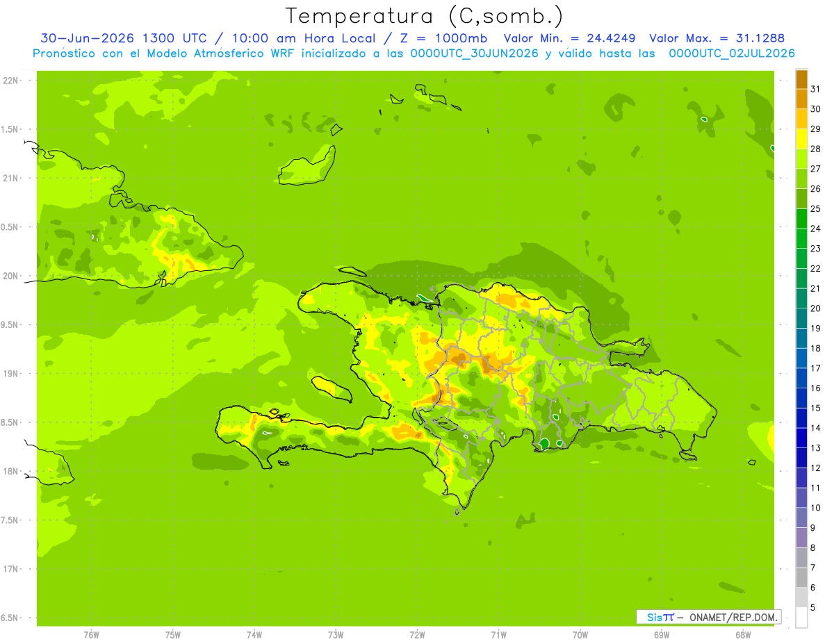This screenshot has width=834, height=644.
Task: Click the legend value 28
Action: point(815,149)
